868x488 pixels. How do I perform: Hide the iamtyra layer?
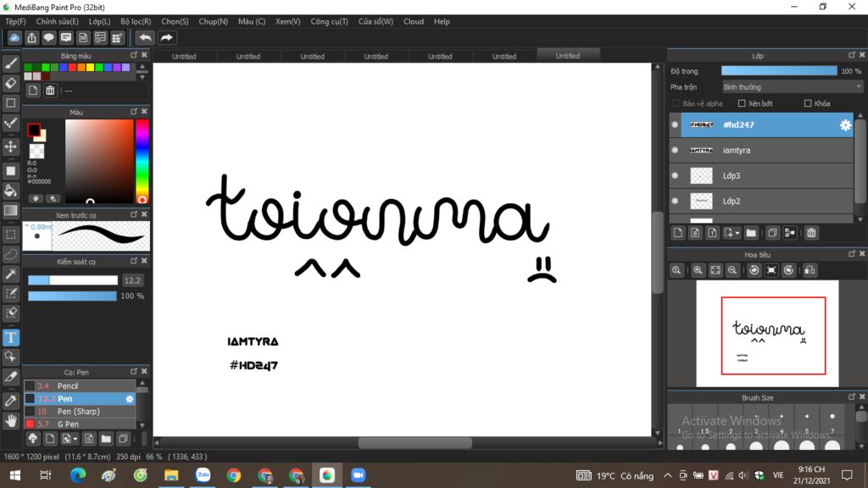[675, 150]
